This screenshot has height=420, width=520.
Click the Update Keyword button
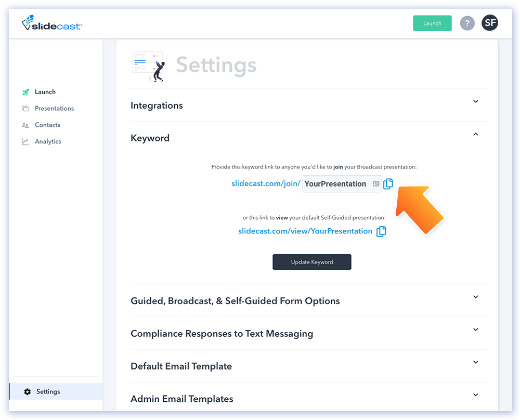click(311, 262)
